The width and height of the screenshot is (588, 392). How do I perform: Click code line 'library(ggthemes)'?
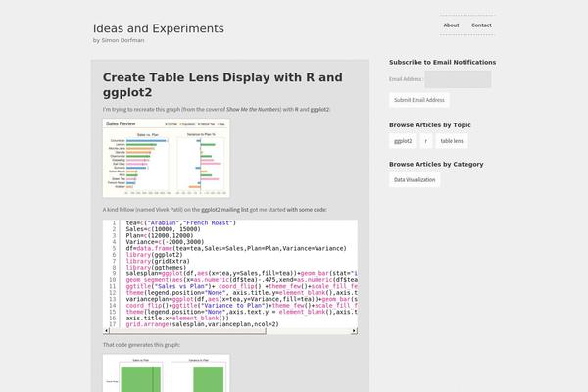tap(156, 268)
